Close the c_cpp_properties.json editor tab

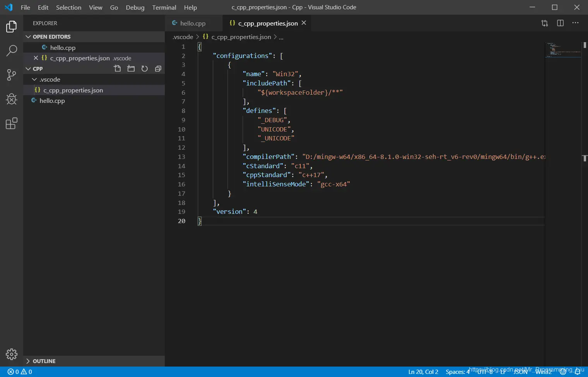coord(304,23)
